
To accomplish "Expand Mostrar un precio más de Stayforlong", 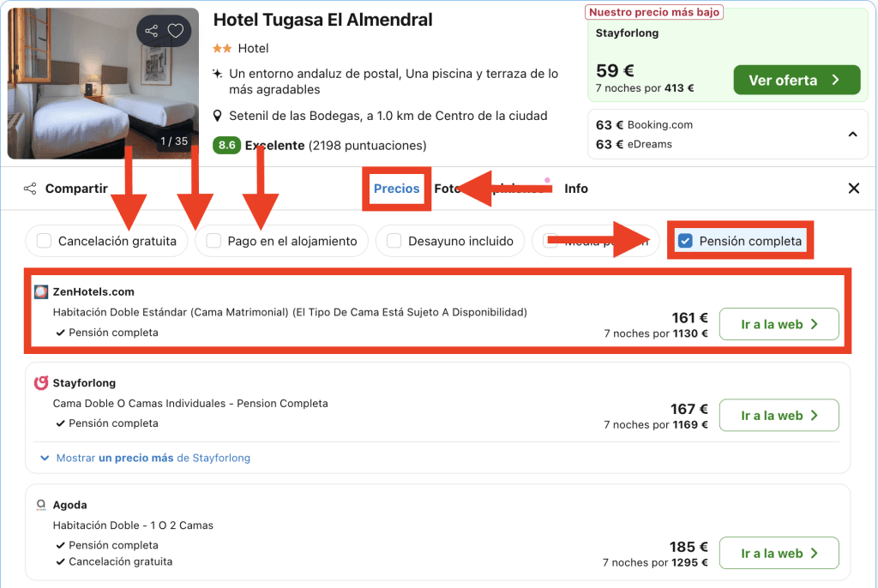I will [146, 458].
